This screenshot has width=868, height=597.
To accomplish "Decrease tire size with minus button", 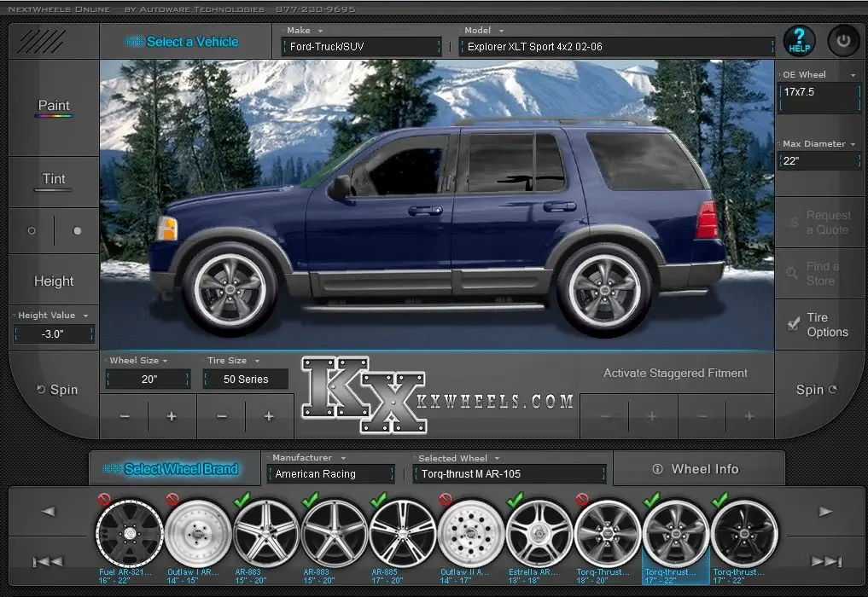I will pos(221,416).
